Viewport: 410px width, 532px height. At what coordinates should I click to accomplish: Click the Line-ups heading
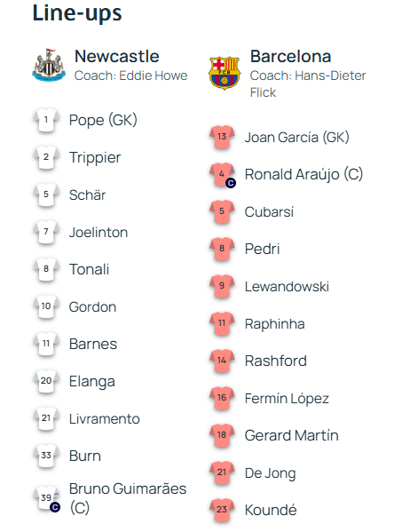point(77,13)
